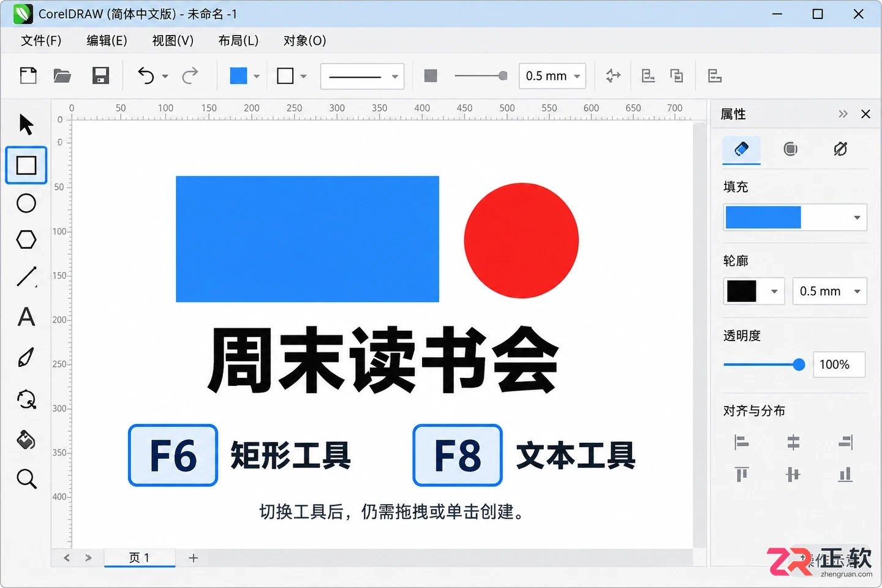Screen dimensions: 882x588
Task: Go to previous page arrow
Action: pos(67,558)
